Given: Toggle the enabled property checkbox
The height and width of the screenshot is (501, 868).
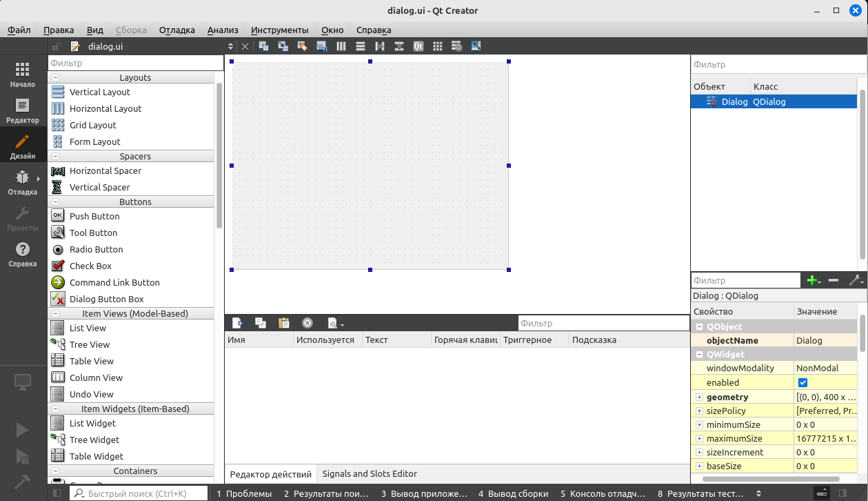Looking at the screenshot, I should pyautogui.click(x=803, y=382).
